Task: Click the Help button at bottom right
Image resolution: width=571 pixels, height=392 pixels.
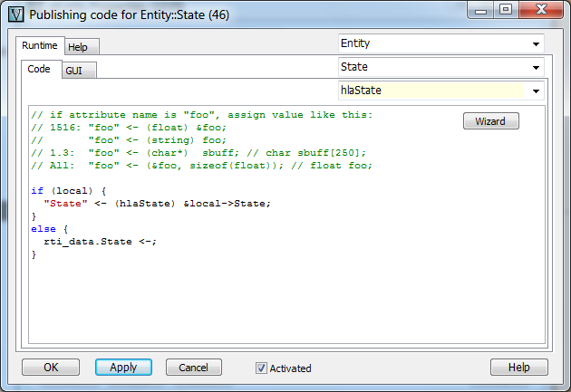Action: click(518, 367)
